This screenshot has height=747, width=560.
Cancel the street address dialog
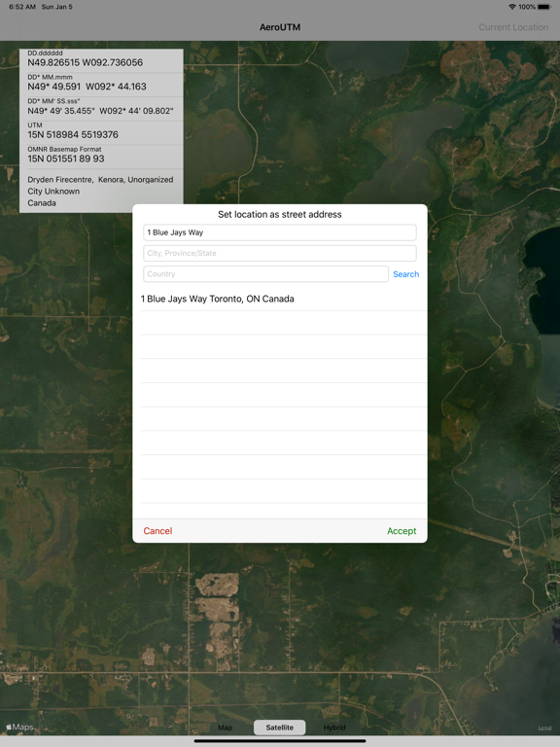157,531
